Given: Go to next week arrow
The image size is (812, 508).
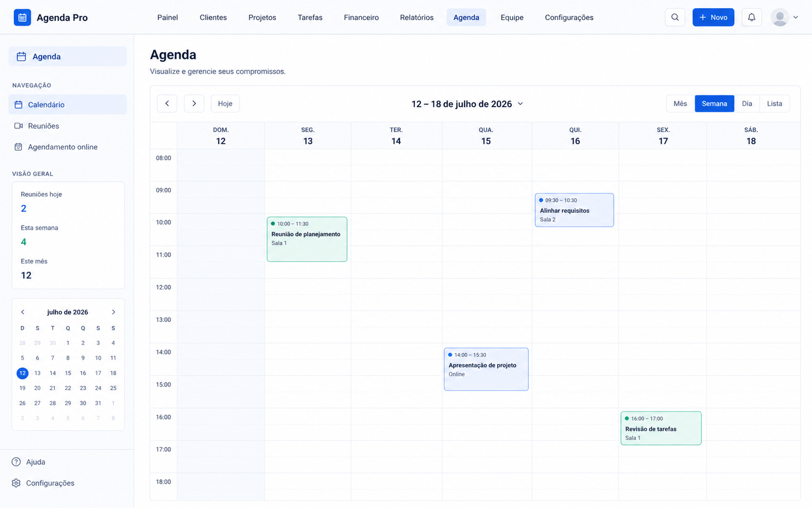Looking at the screenshot, I should (194, 104).
